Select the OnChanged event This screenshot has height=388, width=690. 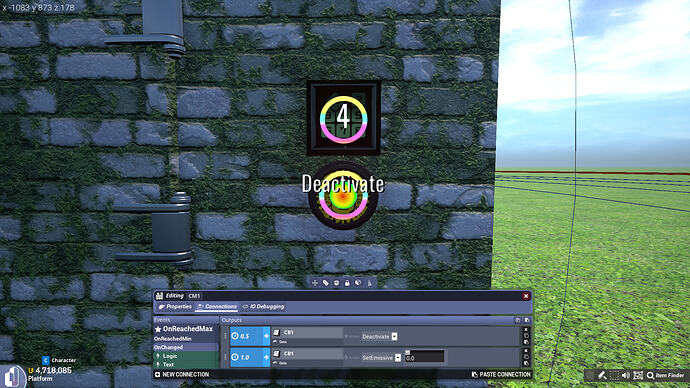186,347
